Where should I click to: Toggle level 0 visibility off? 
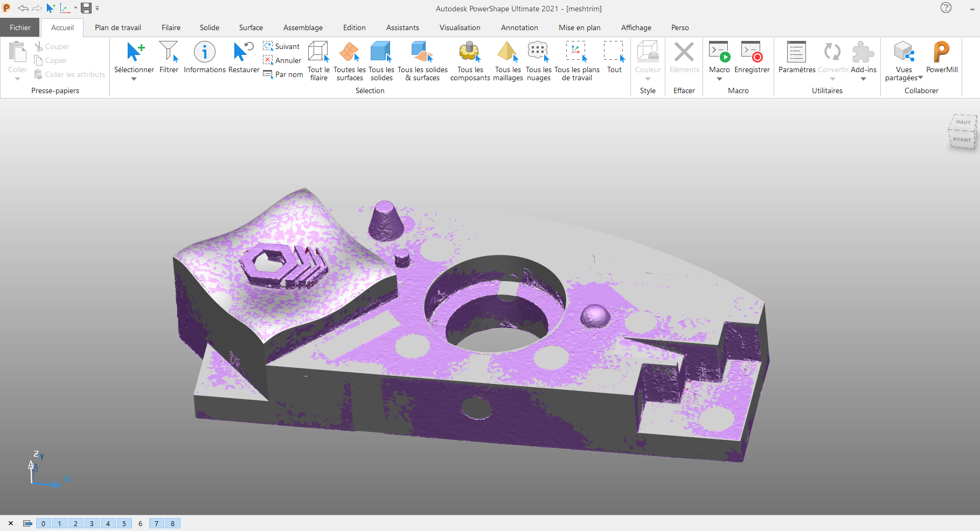tap(44, 523)
